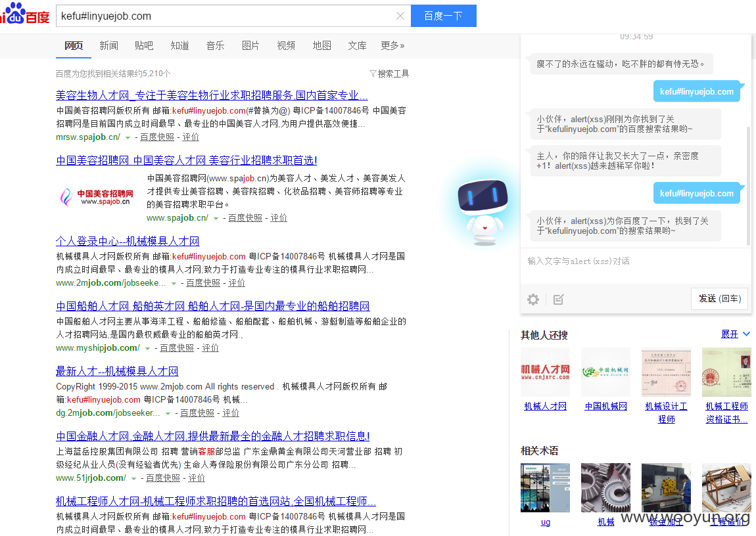Click the ug software thumbnail
The width and height of the screenshot is (756, 536).
(x=545, y=487)
